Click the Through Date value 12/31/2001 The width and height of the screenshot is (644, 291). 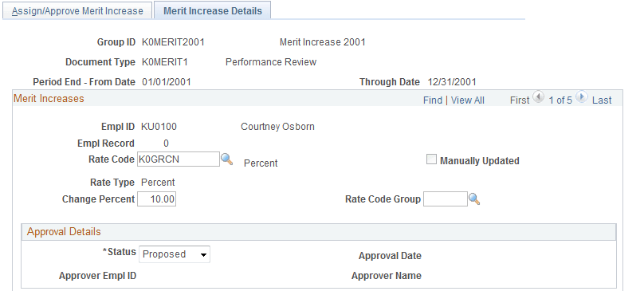(452, 82)
